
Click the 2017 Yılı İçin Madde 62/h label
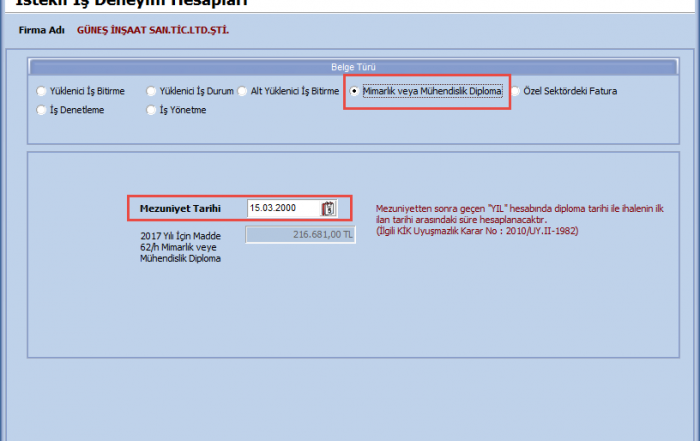pyautogui.click(x=180, y=247)
